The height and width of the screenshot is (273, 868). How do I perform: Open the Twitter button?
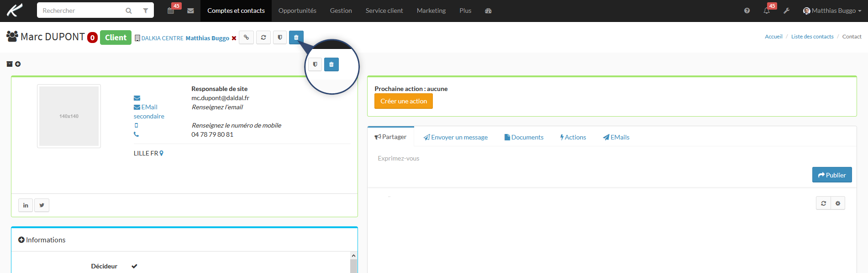pyautogui.click(x=42, y=205)
